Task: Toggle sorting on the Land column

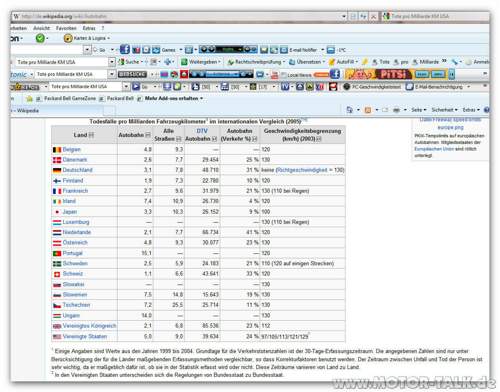Action: 91,135
